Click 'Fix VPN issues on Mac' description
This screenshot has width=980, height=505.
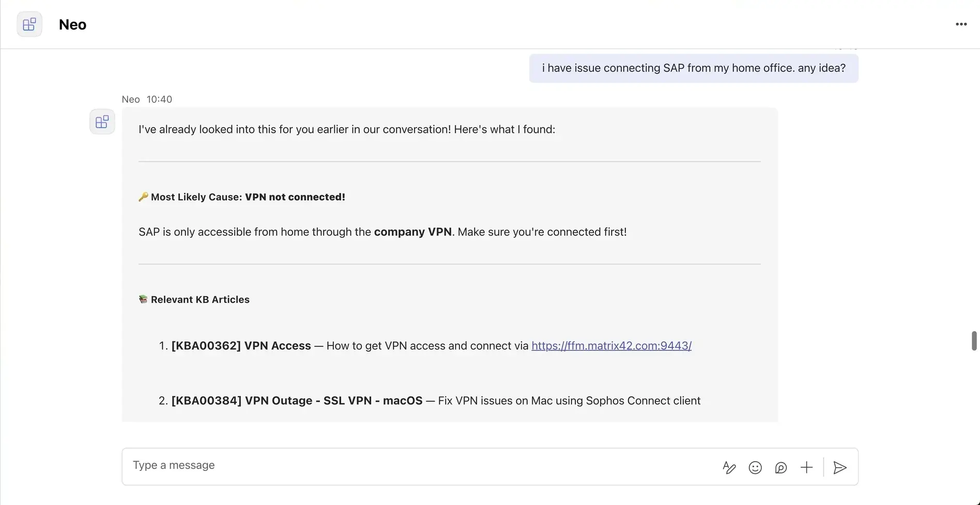tap(569, 401)
